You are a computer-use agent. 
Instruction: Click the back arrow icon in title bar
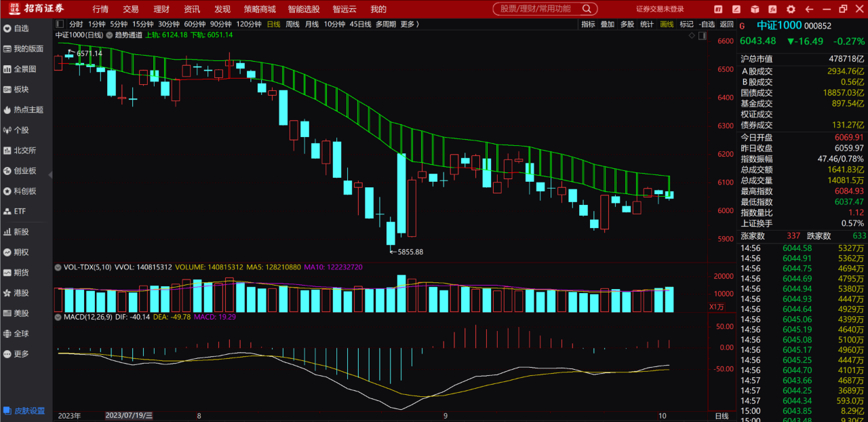[x=808, y=9]
